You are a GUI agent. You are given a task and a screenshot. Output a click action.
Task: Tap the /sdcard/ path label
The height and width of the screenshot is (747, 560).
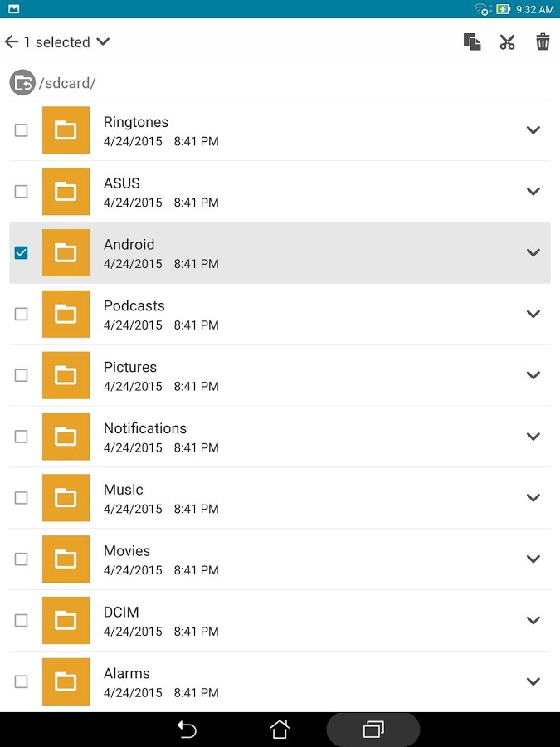[x=67, y=83]
